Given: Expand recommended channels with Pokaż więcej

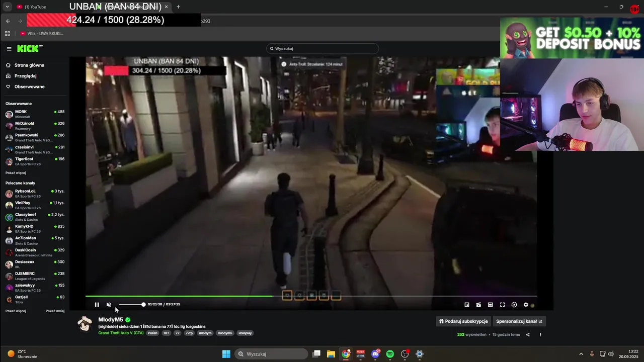Looking at the screenshot, I should tap(16, 311).
